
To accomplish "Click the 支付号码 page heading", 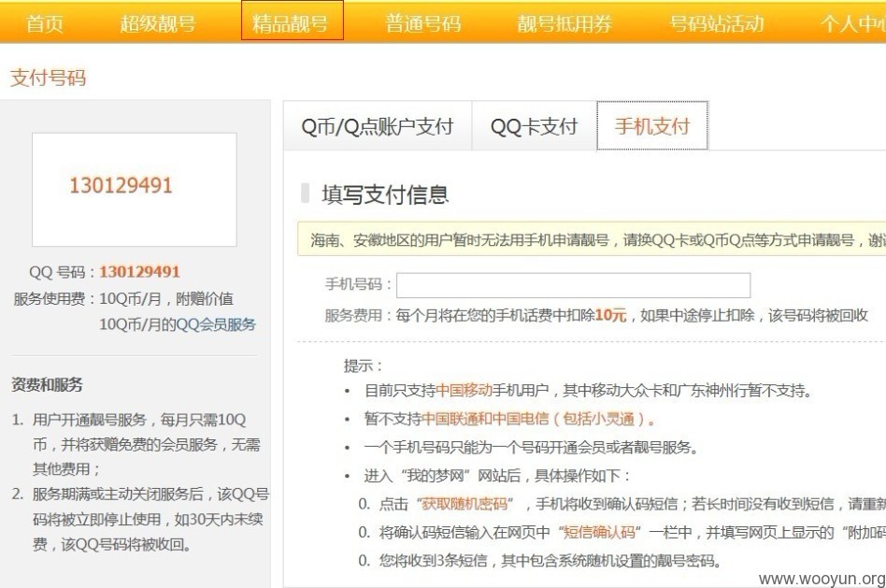I will pyautogui.click(x=48, y=78).
